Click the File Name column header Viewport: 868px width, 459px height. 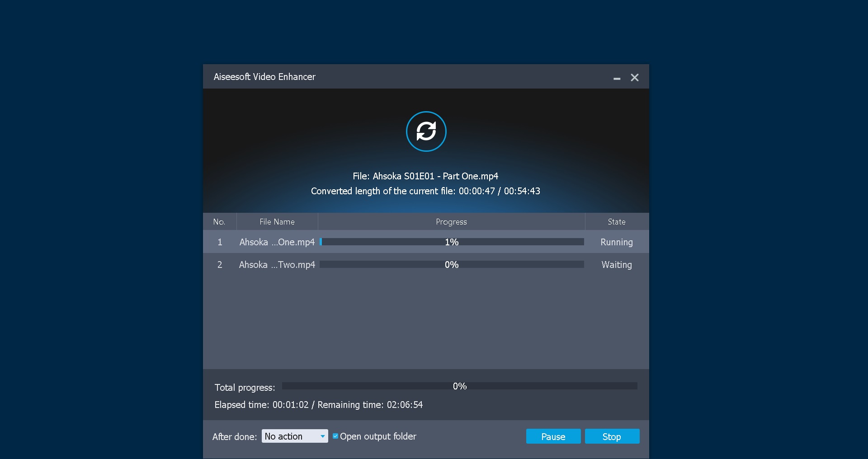tap(277, 222)
